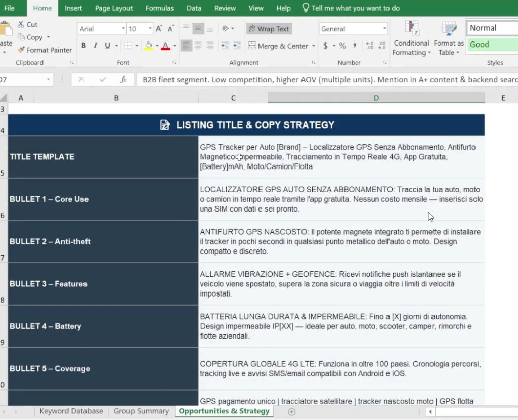Open Number format dialog launcher
Viewport: 518px width, 420px height.
[x=385, y=62]
